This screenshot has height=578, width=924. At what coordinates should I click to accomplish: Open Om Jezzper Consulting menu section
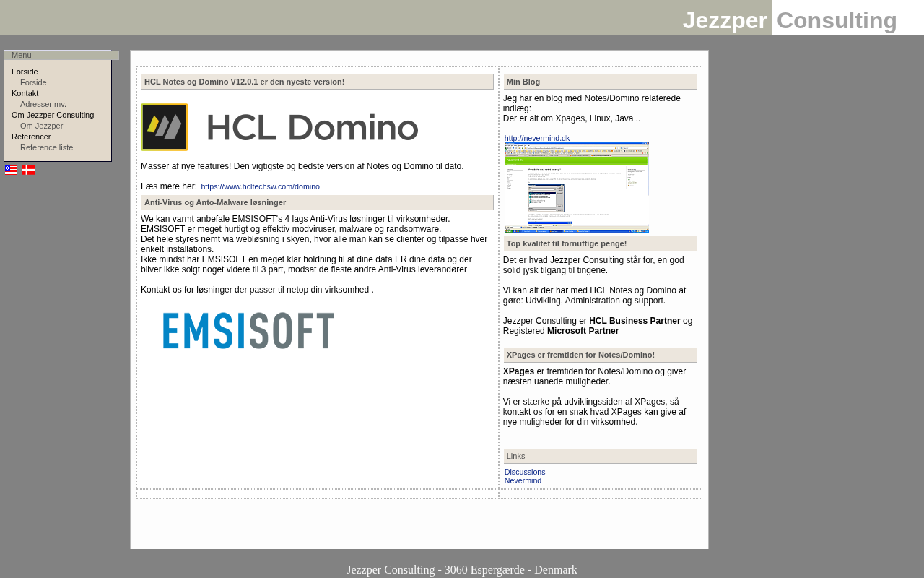tap(53, 115)
